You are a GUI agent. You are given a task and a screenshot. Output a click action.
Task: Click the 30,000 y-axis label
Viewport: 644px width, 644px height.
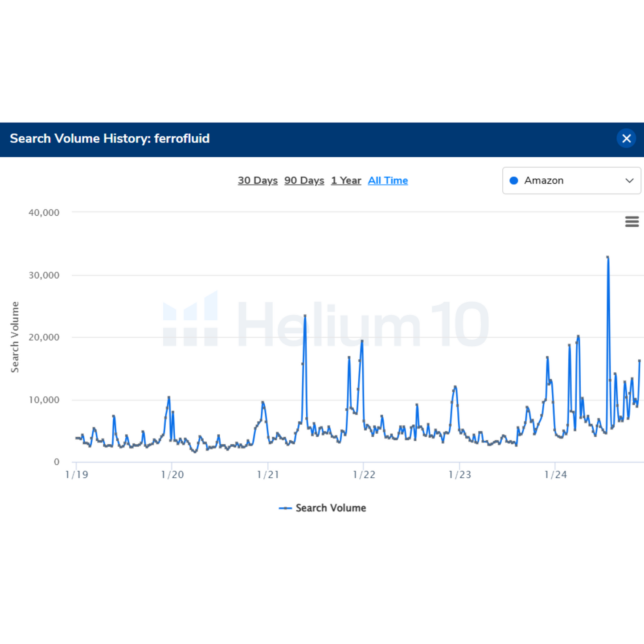coord(44,275)
